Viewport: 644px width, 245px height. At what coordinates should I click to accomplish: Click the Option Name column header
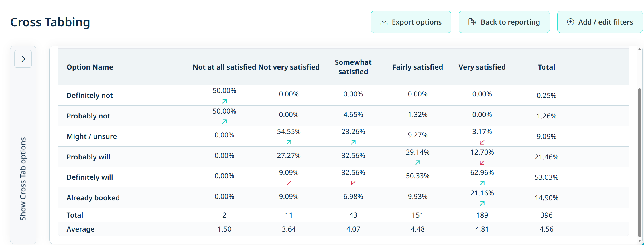(90, 67)
